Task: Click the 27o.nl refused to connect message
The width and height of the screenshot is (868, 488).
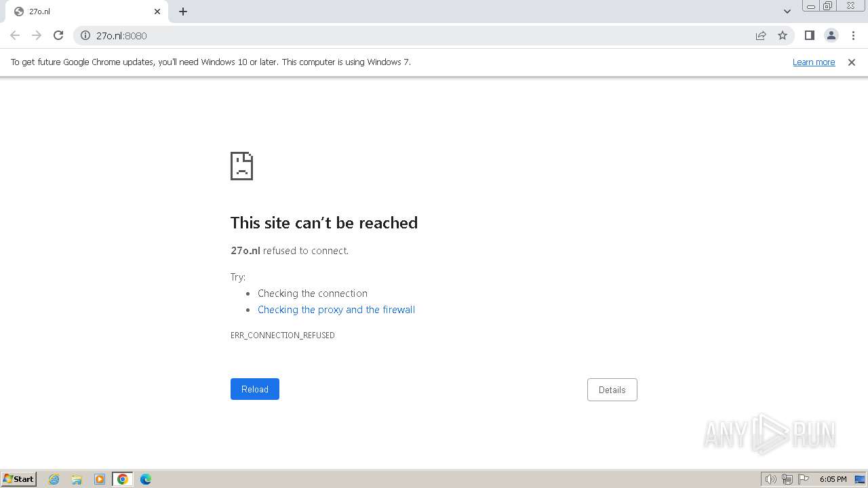Action: (290, 251)
